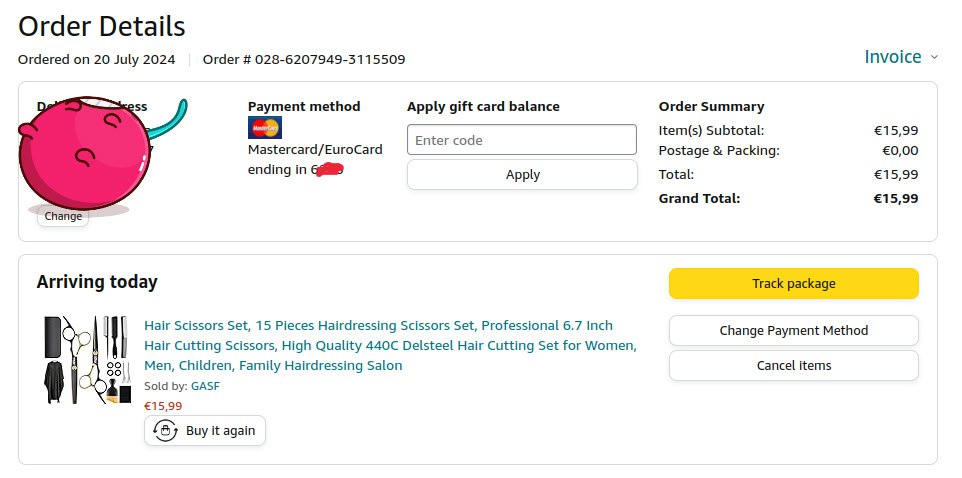Click the Order Details page title
The width and height of the screenshot is (962, 478).
(101, 26)
